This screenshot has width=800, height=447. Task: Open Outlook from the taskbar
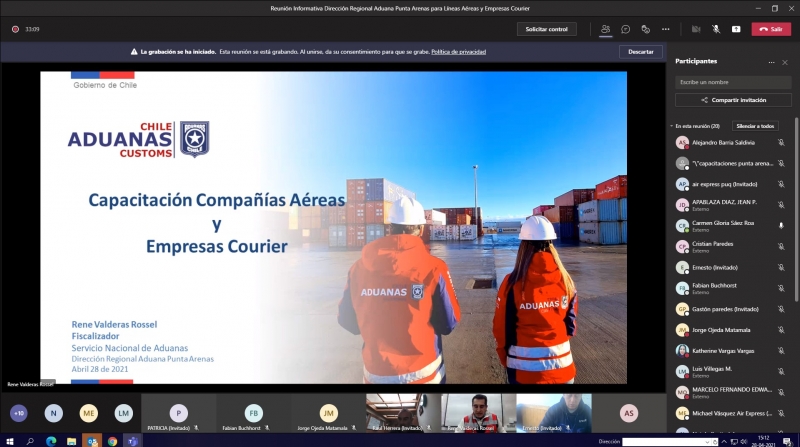point(92,441)
